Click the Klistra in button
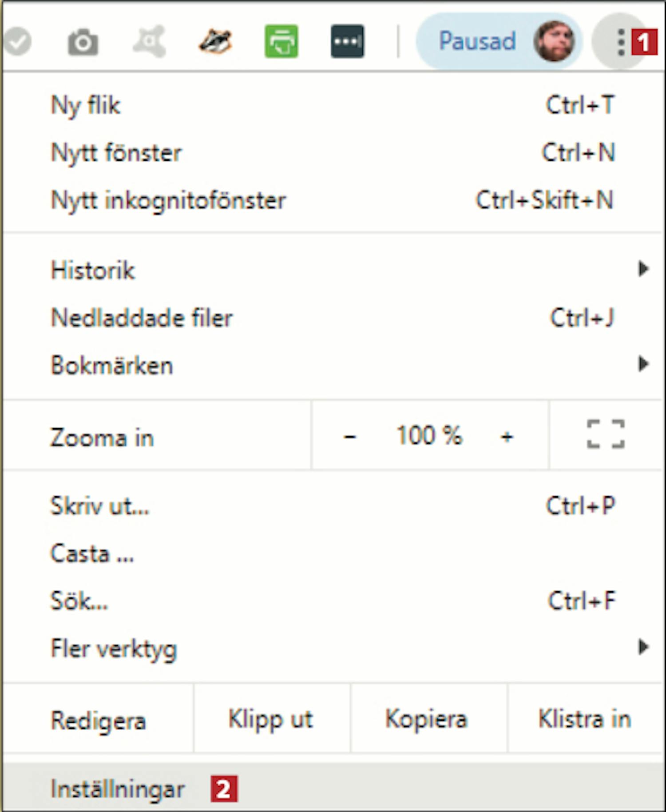 coord(584,719)
